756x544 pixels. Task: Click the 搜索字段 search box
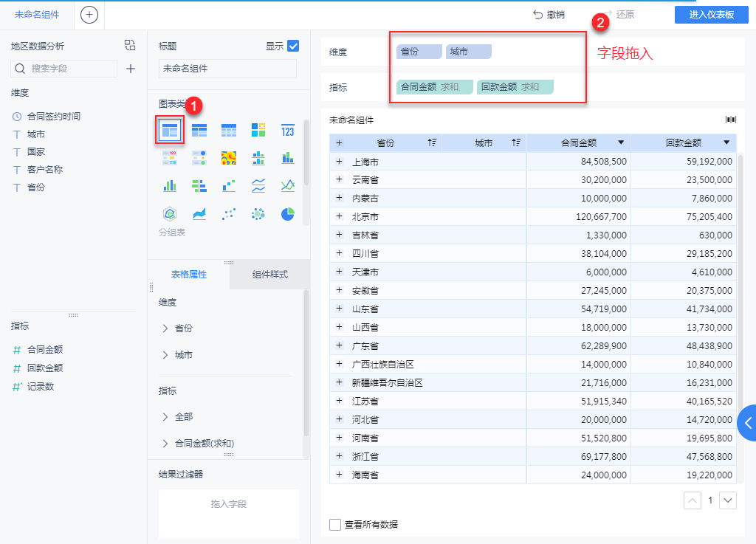tap(63, 69)
